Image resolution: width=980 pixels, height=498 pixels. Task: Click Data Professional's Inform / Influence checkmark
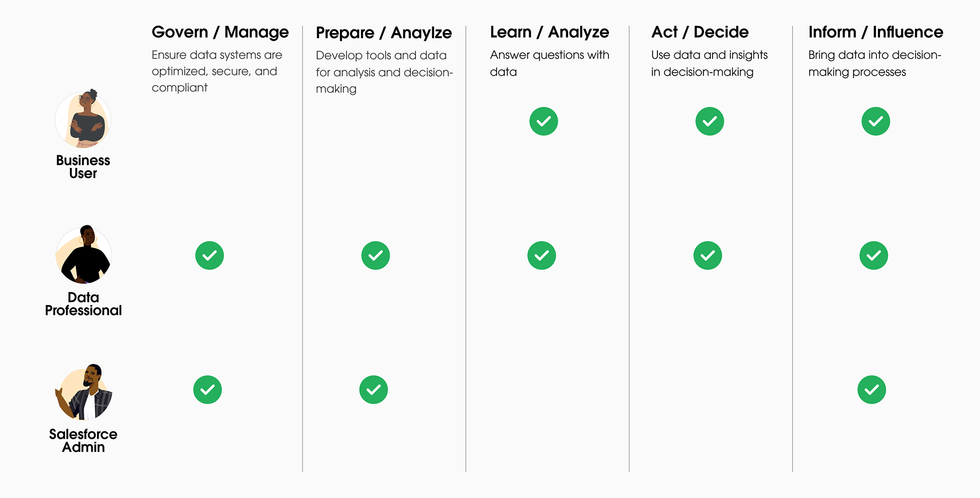[873, 255]
